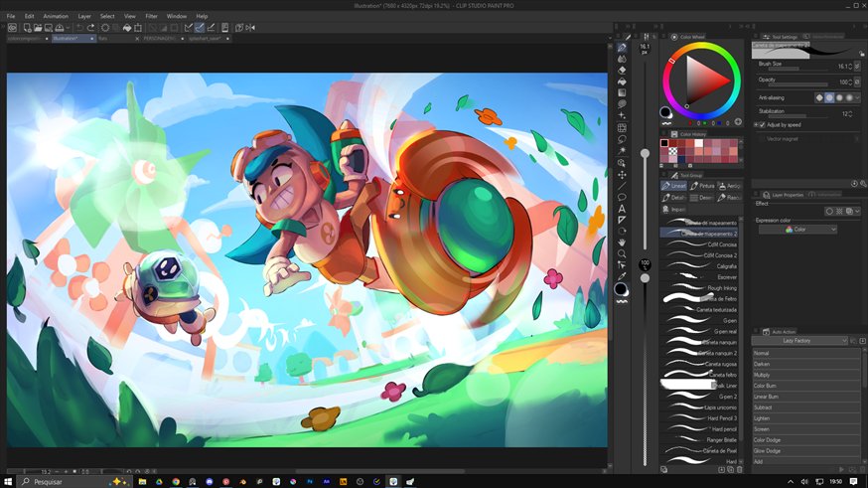The image size is (868, 488).
Task: Click the Brush Size stepper arrows
Action: coord(850,67)
